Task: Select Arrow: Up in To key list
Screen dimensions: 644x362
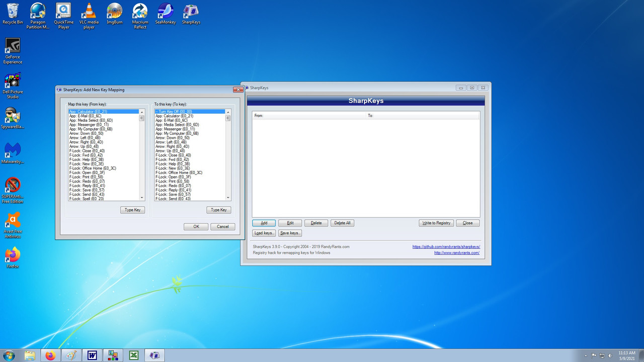Action: [x=190, y=151]
